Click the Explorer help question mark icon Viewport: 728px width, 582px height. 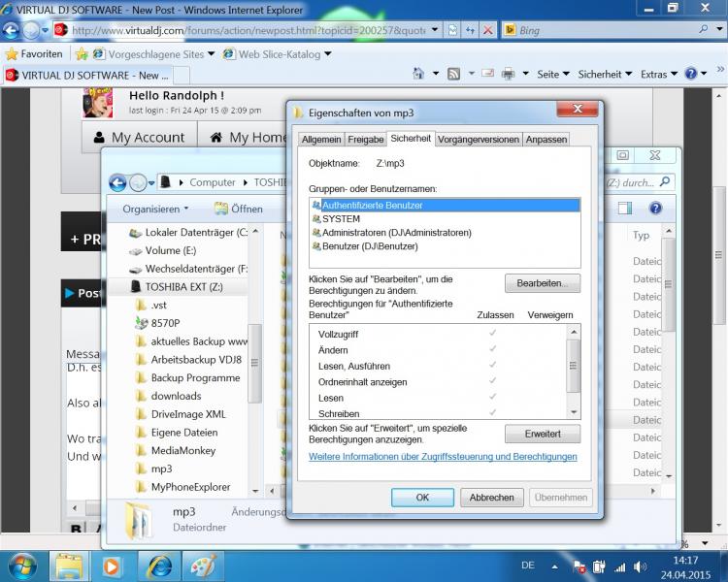655,209
